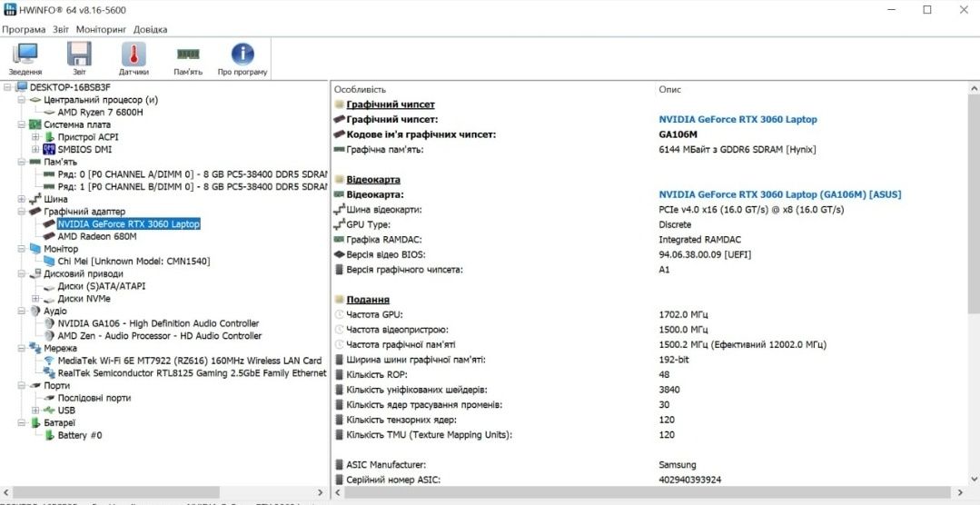Expand the Пристрої ACPI node

pyautogui.click(x=35, y=137)
